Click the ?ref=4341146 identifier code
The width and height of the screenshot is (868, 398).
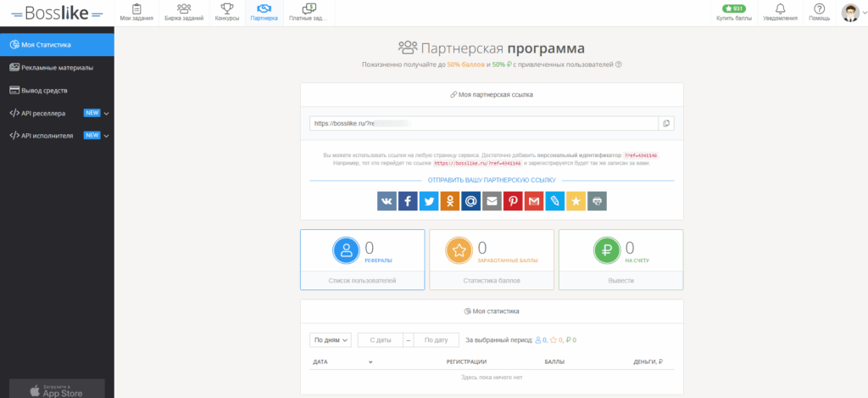pos(641,156)
